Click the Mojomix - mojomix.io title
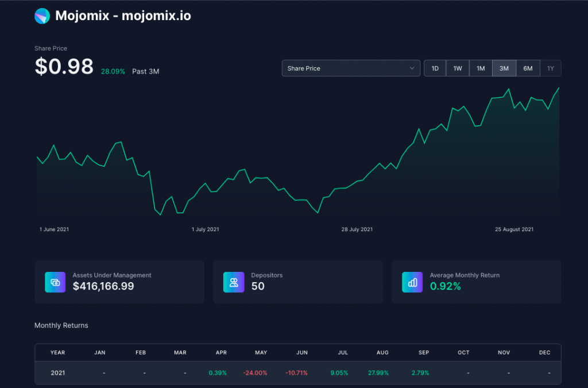The height and width of the screenshot is (388, 588). (123, 16)
